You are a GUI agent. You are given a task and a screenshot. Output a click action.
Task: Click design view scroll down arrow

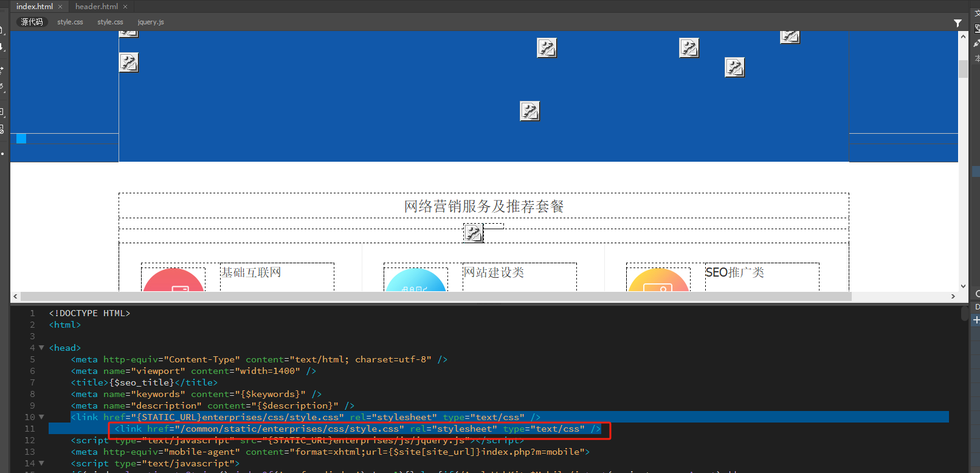pyautogui.click(x=963, y=286)
